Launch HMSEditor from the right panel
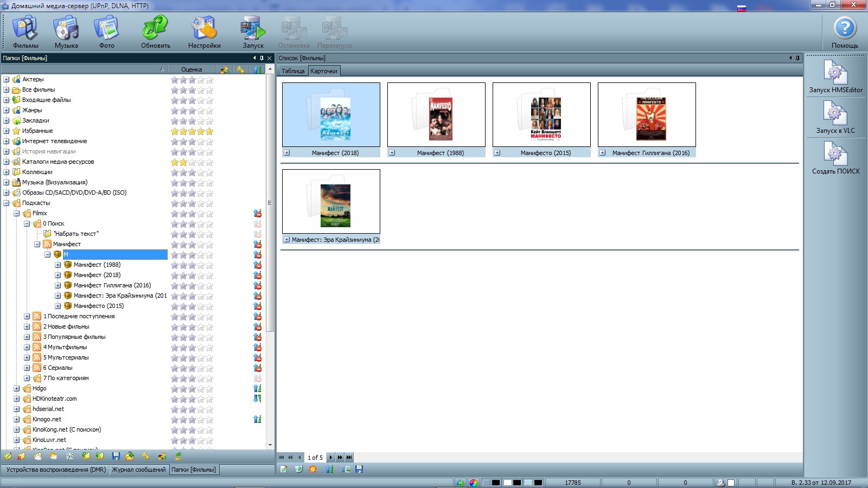 tap(835, 76)
